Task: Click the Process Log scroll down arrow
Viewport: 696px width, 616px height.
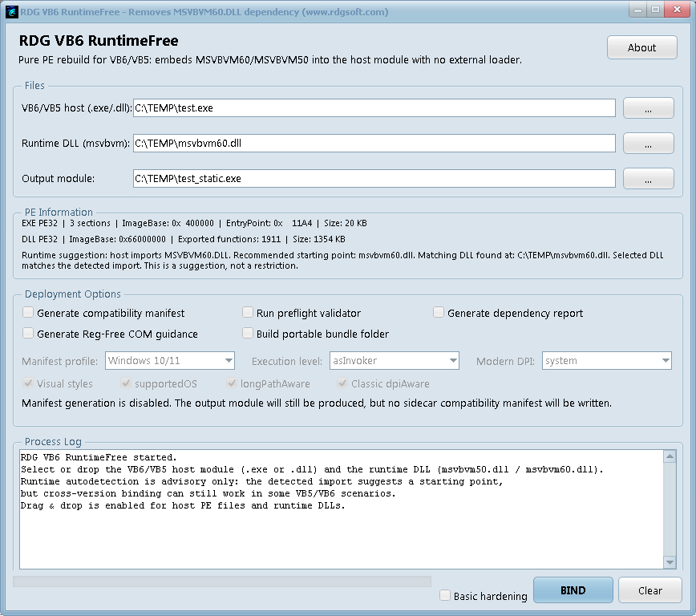Action: 670,563
